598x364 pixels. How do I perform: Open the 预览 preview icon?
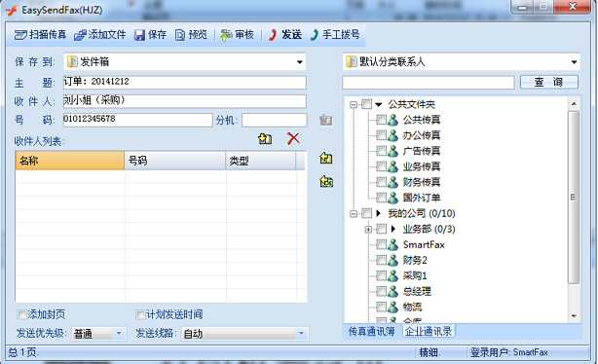[180, 35]
